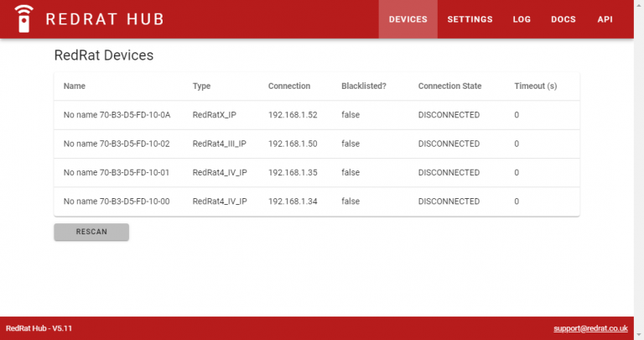Click the RedRat remote control logo icon
The height and width of the screenshot is (340, 644).
pos(23,19)
